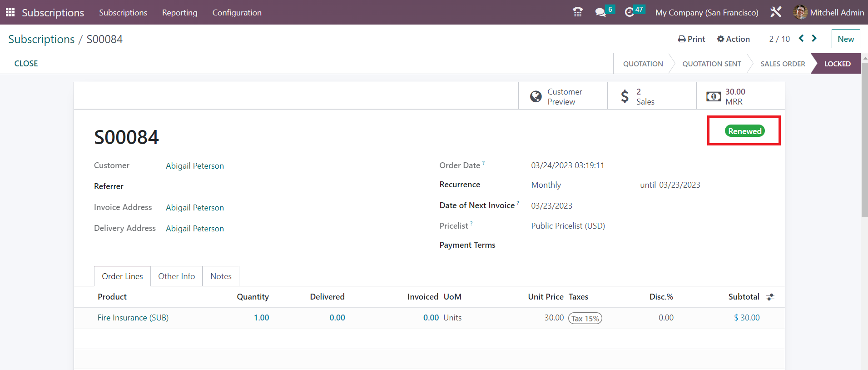The height and width of the screenshot is (370, 868).
Task: Click the Renewed status badge
Action: [745, 131]
